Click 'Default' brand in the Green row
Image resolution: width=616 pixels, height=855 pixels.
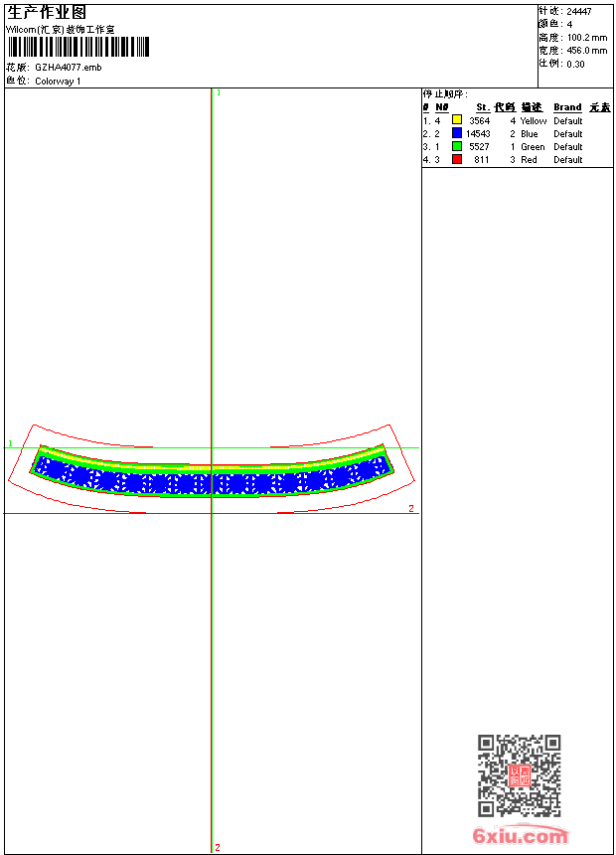(x=568, y=147)
